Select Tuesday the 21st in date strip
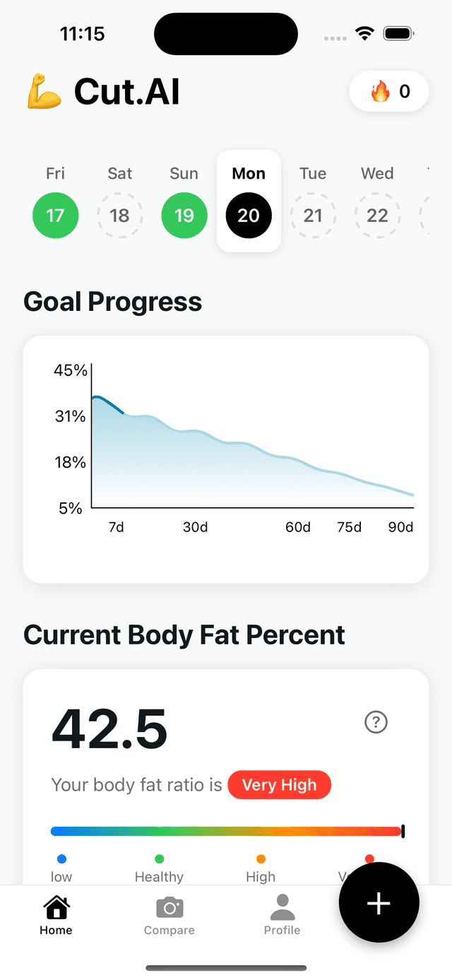 313,215
